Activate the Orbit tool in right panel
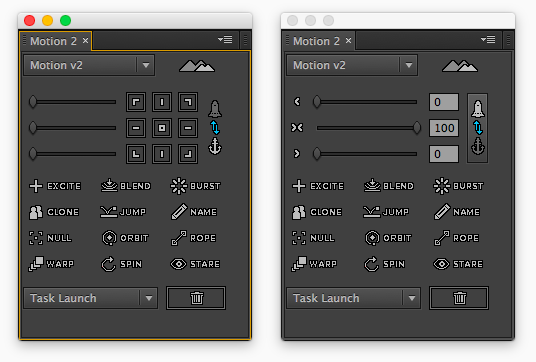 tap(388, 238)
